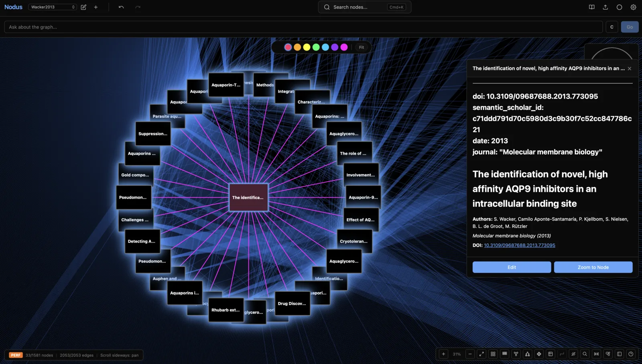Select the 'Effect of AQ...' node

[361, 220]
